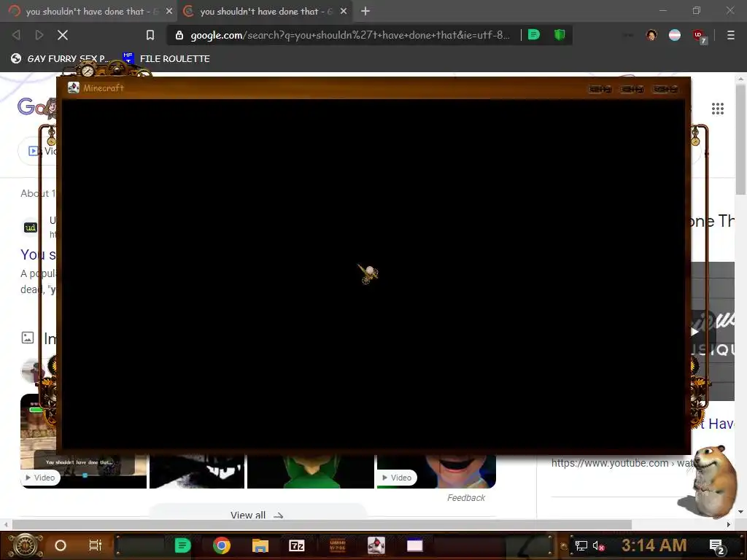This screenshot has height=560, width=747.
Task: Open the FILE ROULETTE bookmark
Action: [166, 58]
